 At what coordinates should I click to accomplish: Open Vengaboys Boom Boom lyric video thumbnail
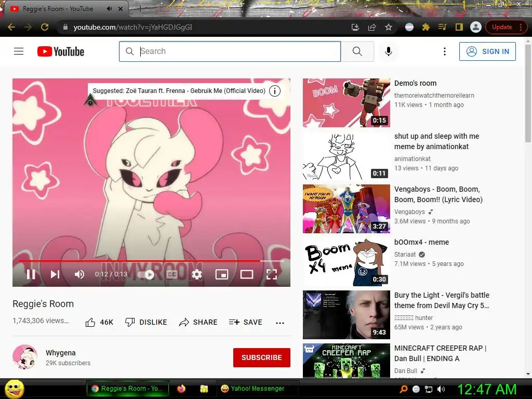pyautogui.click(x=347, y=209)
